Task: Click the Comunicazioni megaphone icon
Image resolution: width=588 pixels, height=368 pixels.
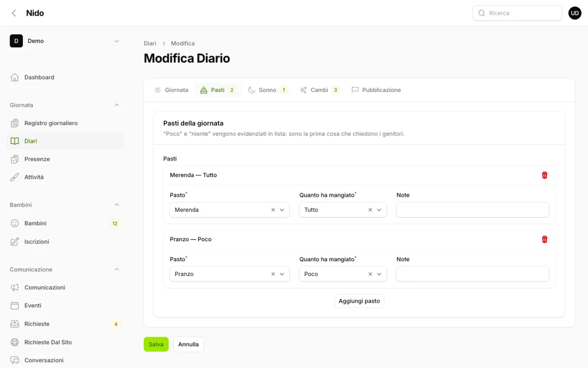Action: pos(15,287)
